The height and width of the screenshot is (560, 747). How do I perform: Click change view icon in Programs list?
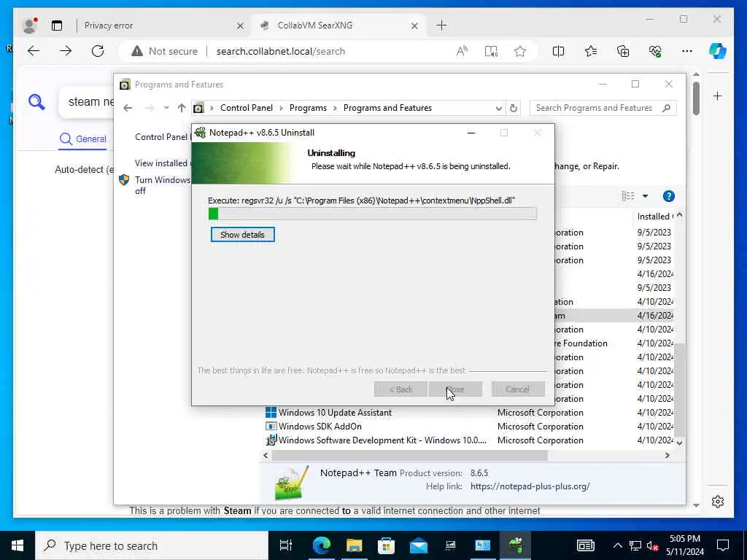628,196
